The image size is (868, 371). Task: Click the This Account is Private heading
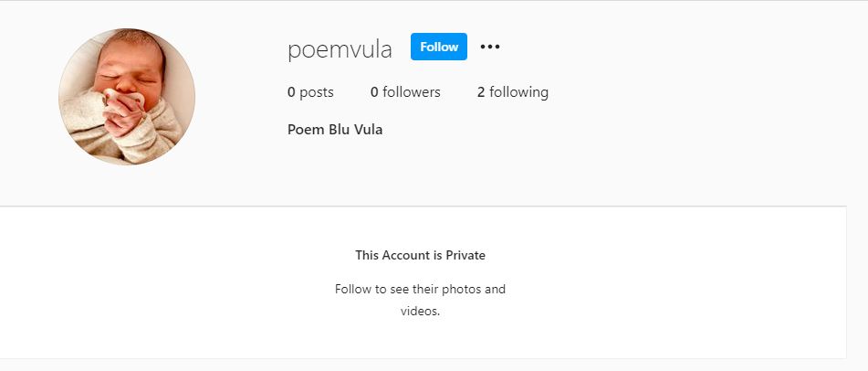click(x=420, y=255)
